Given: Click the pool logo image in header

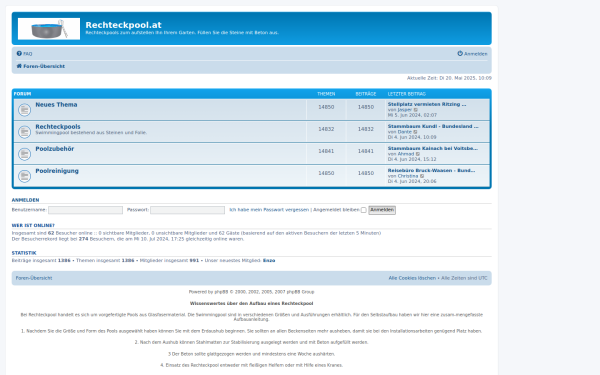Looking at the screenshot, I should (x=49, y=29).
